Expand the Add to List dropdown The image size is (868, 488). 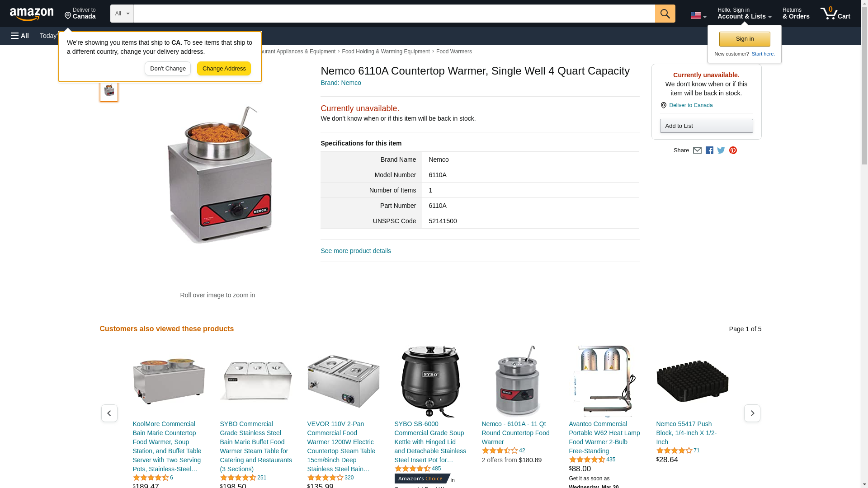click(x=706, y=126)
